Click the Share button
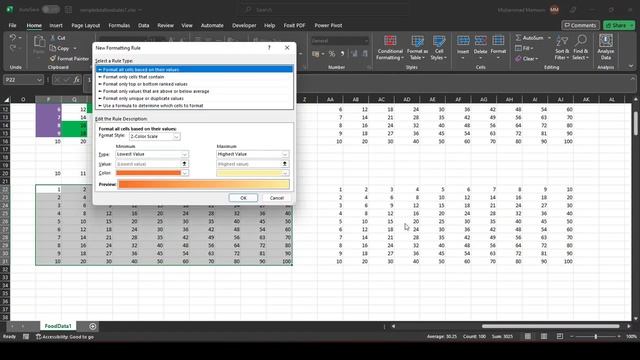Screen dimensions: 640x360 (619, 25)
